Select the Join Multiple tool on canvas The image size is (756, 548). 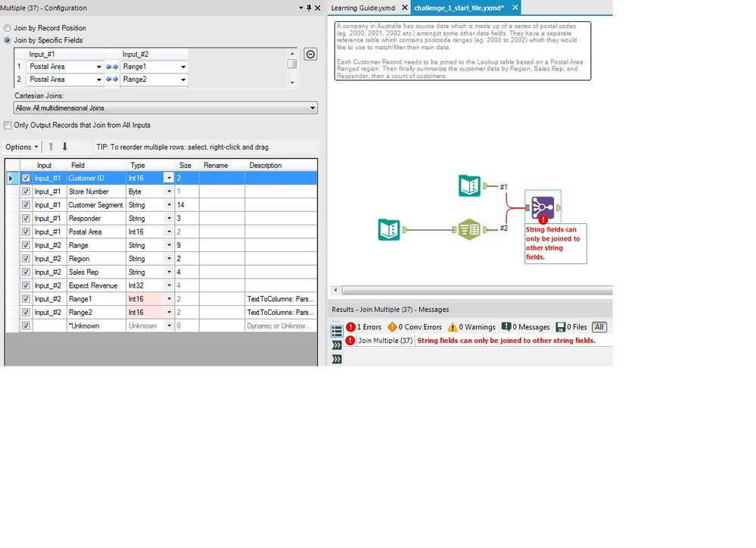coord(543,207)
